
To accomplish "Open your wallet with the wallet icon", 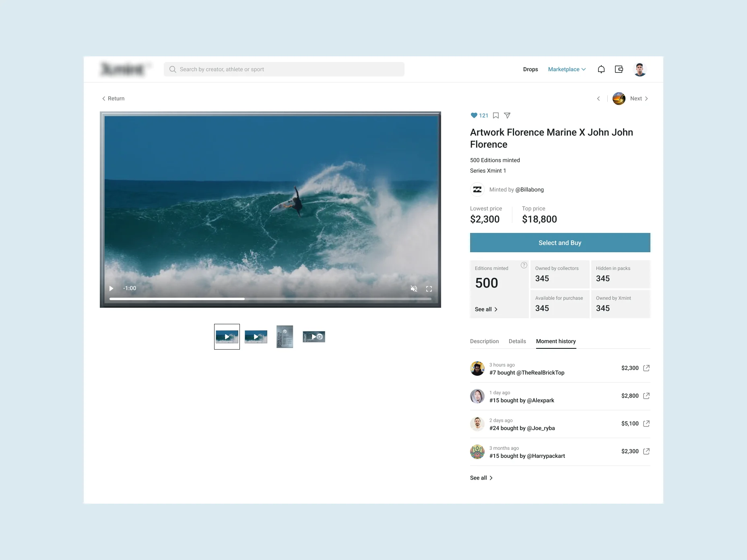I will click(619, 69).
